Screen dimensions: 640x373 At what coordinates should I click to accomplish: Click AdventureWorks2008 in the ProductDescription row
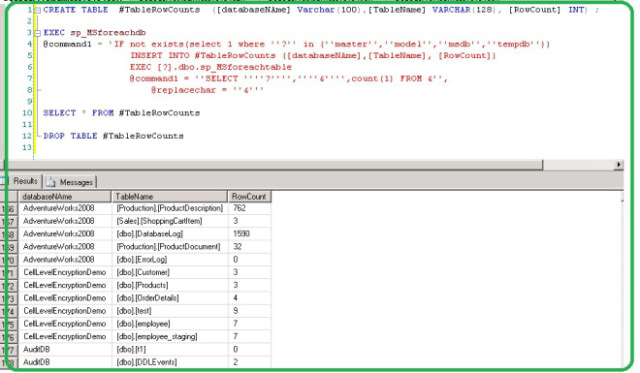click(x=58, y=208)
